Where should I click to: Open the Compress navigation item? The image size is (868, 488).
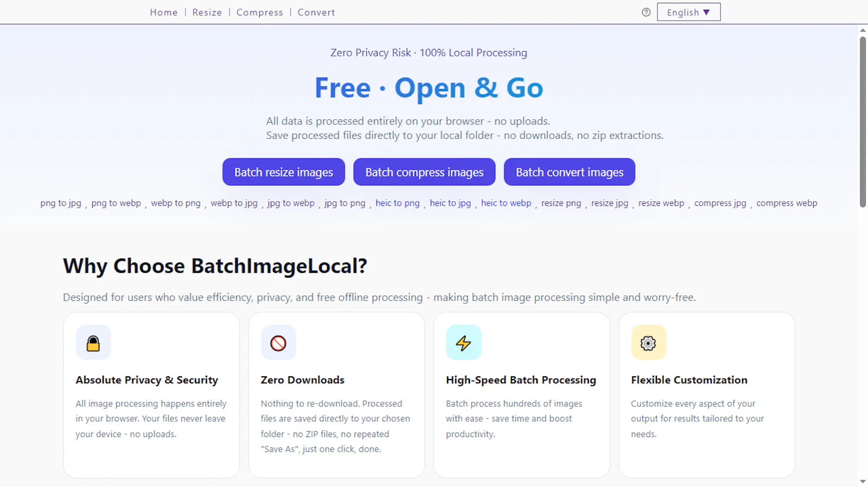pyautogui.click(x=260, y=12)
